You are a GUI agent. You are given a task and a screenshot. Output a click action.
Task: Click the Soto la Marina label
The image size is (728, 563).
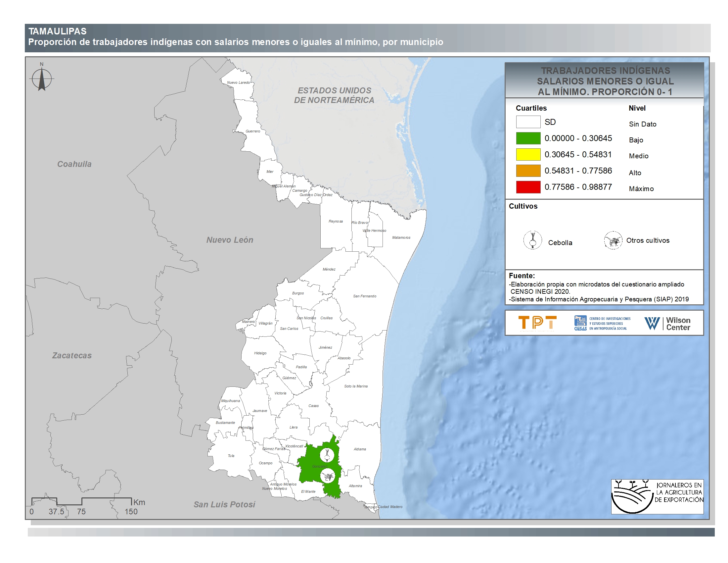click(356, 386)
